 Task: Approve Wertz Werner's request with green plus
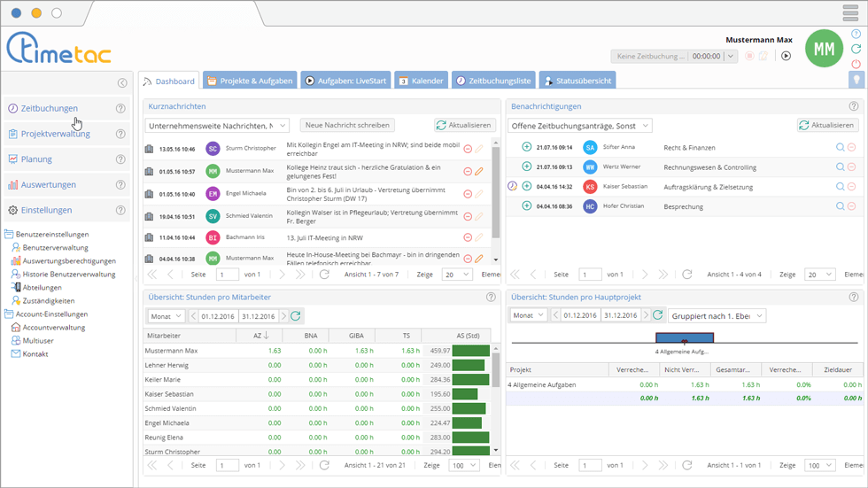(526, 167)
